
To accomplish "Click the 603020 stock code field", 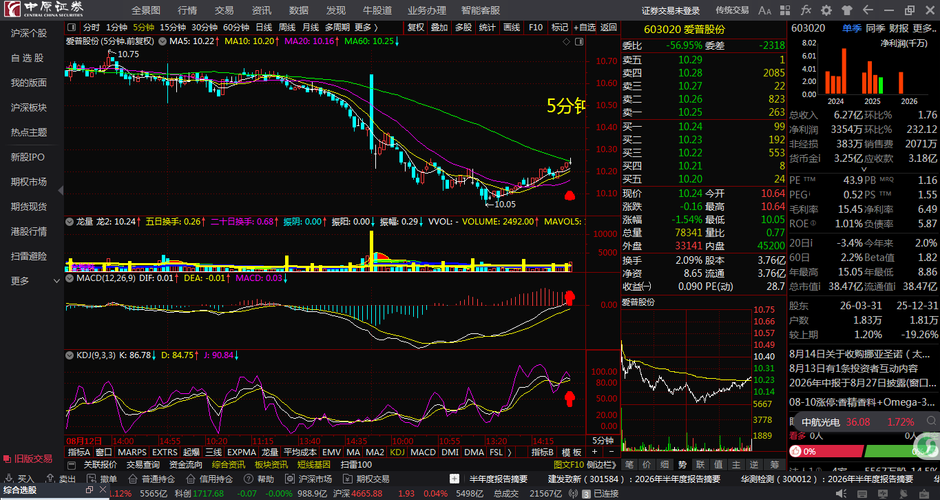I will click(x=808, y=28).
